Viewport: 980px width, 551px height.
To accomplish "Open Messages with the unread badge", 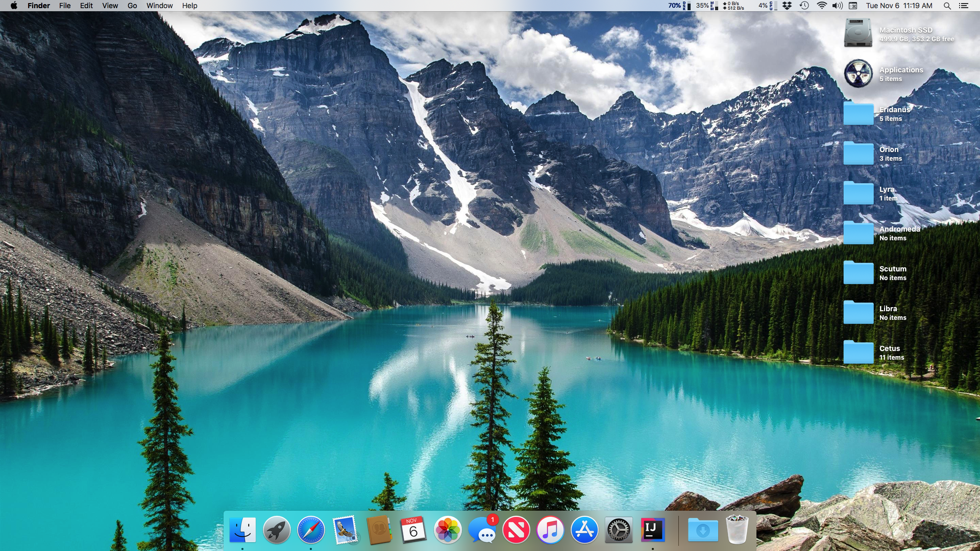I will pyautogui.click(x=482, y=530).
